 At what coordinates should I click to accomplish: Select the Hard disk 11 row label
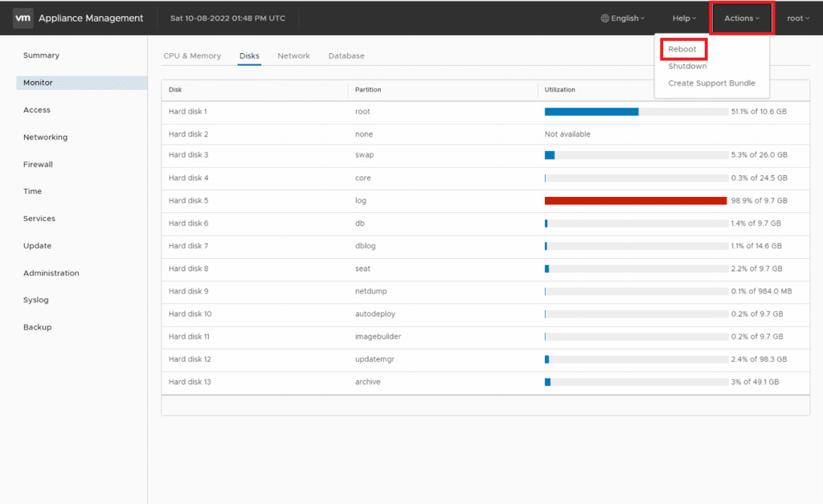click(x=189, y=337)
